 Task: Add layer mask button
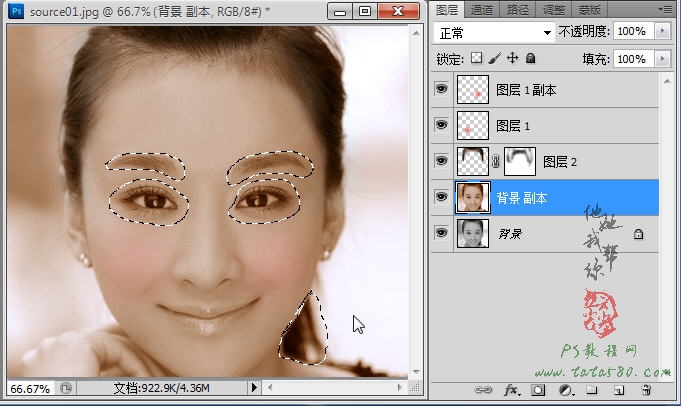(538, 390)
